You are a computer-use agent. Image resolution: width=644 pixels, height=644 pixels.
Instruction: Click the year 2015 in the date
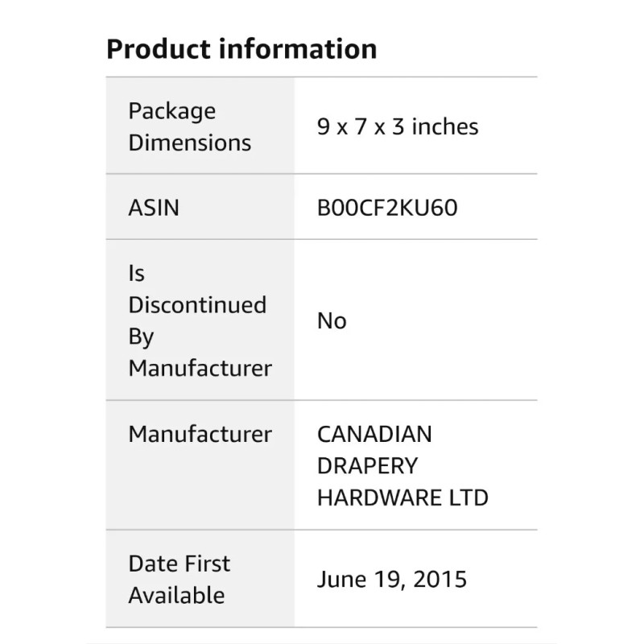click(x=442, y=579)
